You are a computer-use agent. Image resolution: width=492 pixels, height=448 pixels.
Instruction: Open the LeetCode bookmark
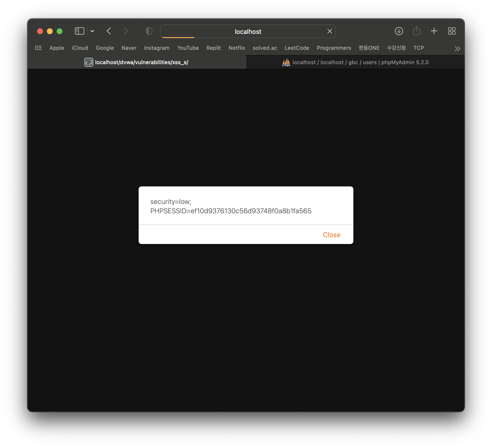[297, 48]
